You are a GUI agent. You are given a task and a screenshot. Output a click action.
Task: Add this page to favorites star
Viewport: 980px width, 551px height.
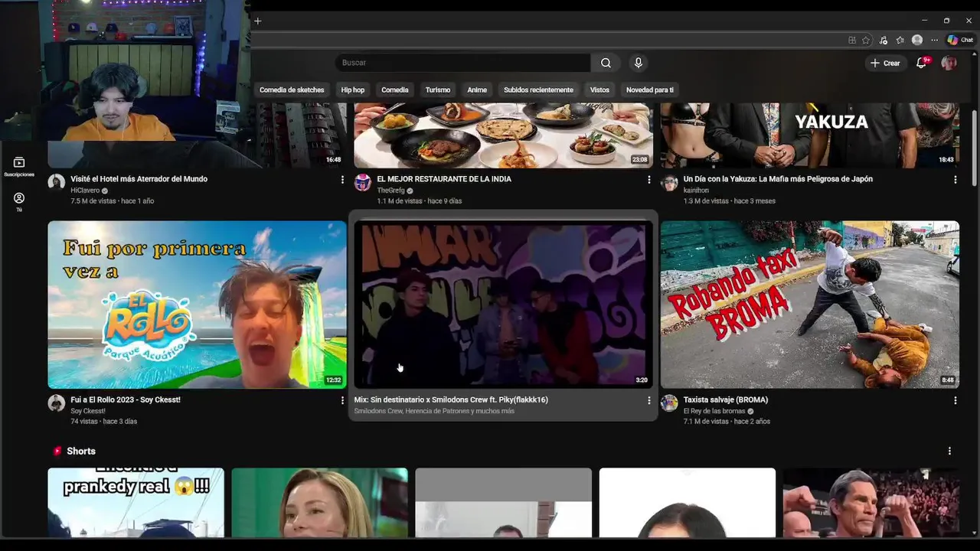866,40
